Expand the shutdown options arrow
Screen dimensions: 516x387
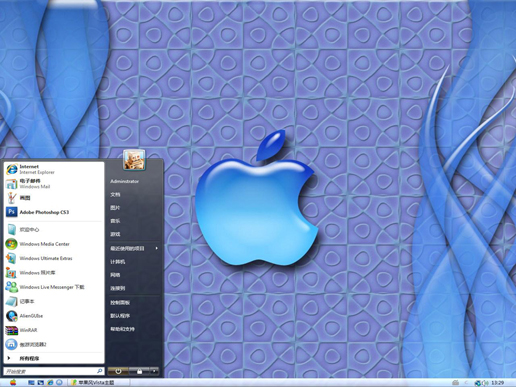(x=154, y=371)
